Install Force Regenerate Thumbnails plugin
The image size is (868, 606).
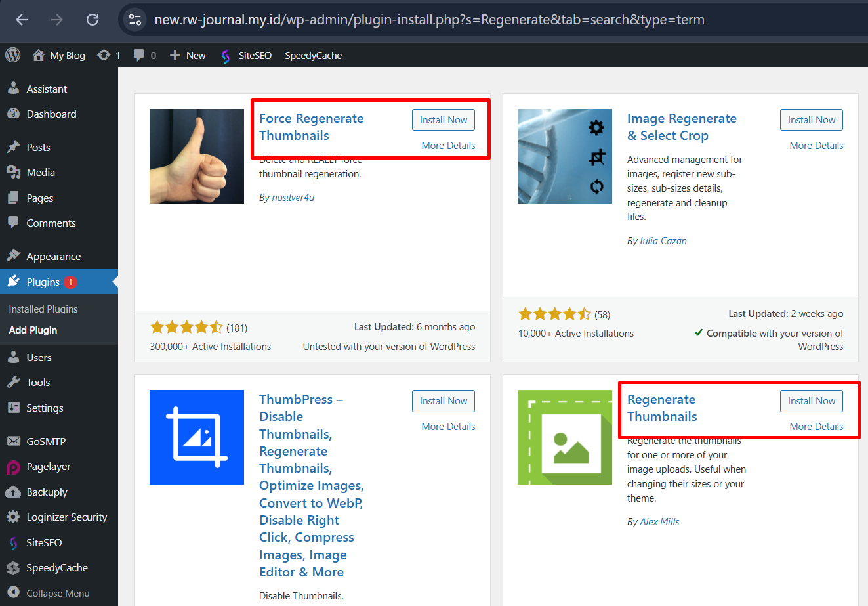point(444,120)
